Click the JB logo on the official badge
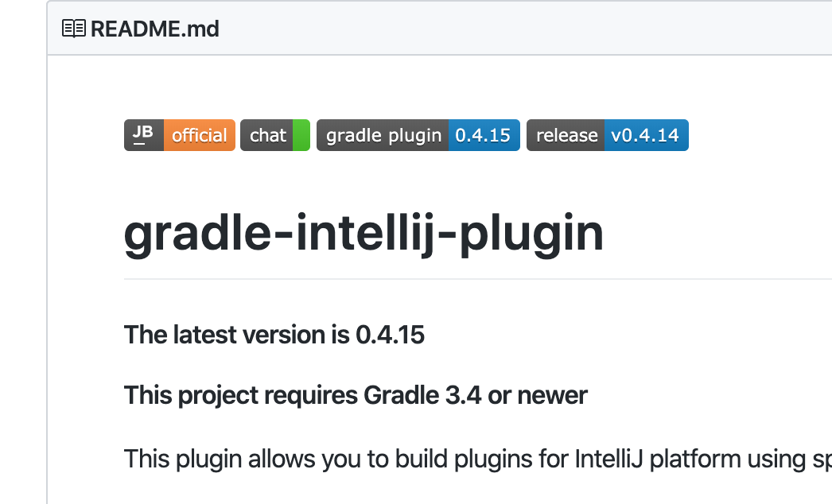The image size is (832, 504). (x=142, y=134)
